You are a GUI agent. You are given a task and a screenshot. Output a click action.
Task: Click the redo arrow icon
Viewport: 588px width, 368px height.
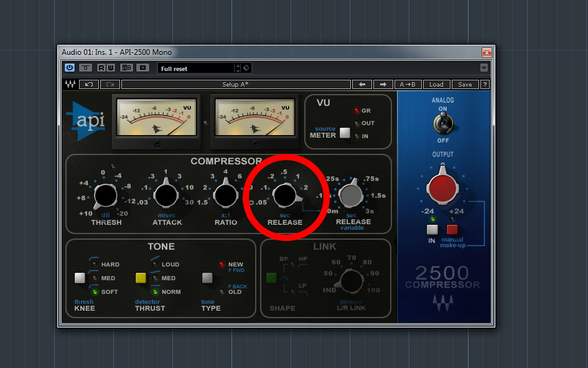click(x=110, y=85)
